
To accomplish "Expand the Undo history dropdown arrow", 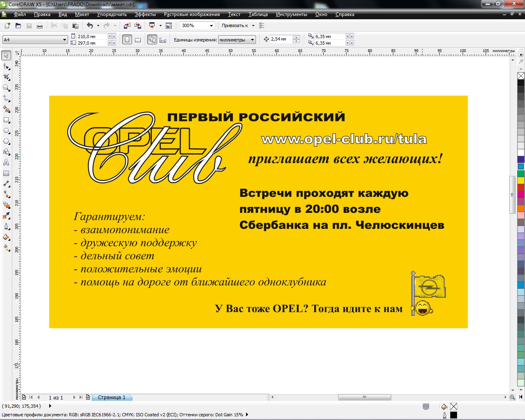I will click(98, 25).
